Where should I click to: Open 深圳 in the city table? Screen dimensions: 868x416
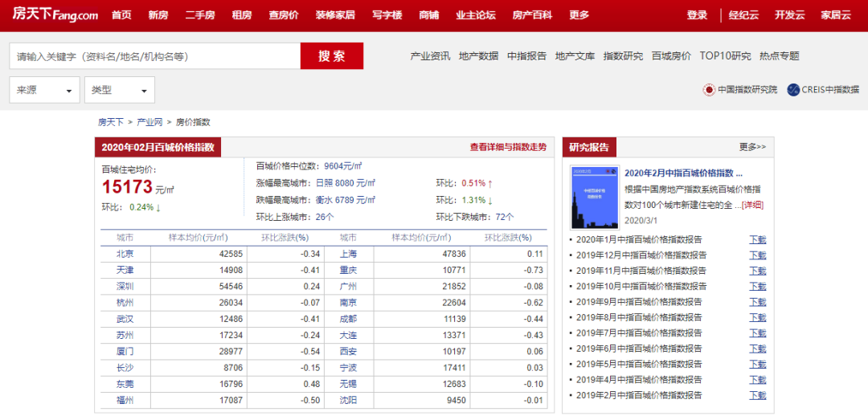125,287
